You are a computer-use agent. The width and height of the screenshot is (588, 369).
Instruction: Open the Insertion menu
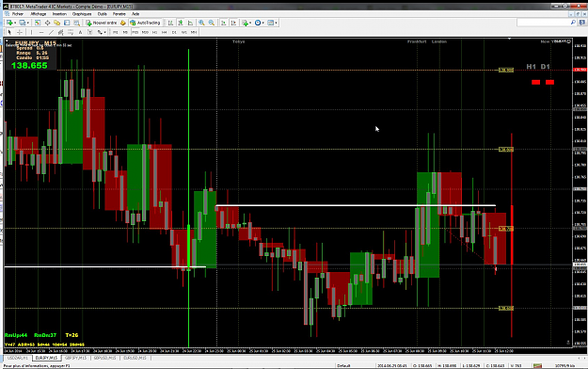point(59,14)
